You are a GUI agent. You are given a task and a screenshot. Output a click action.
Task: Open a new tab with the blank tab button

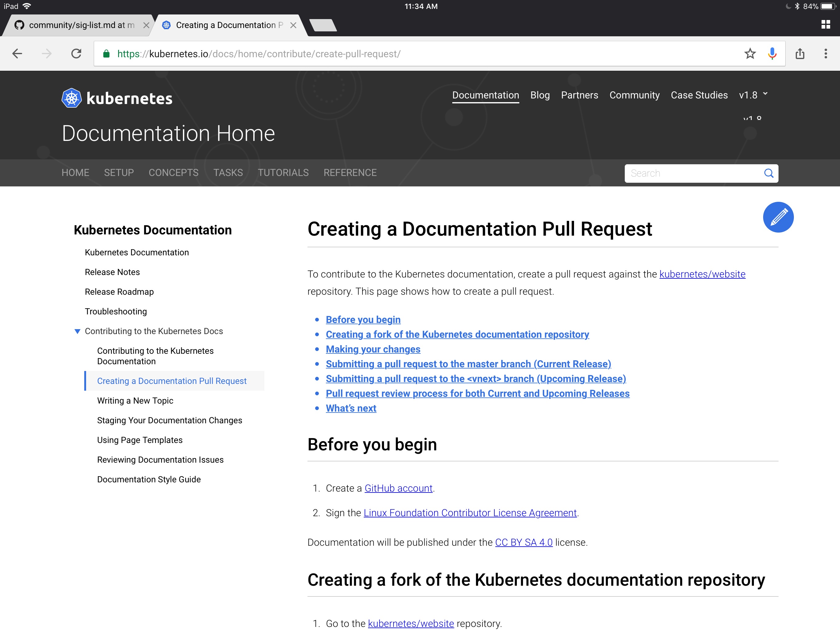coord(323,25)
